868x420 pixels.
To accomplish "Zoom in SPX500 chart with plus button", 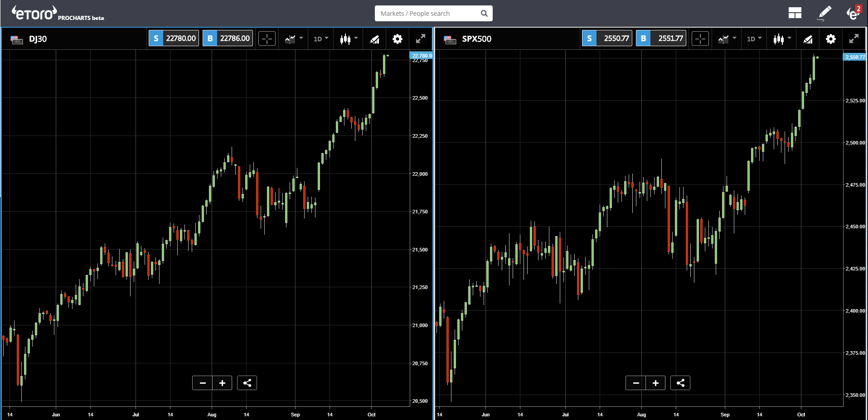I will tap(655, 383).
